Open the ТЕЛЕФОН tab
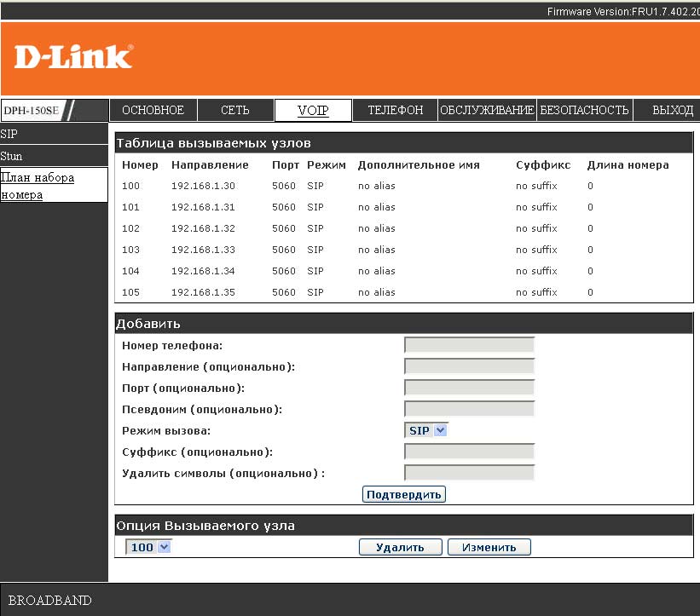The image size is (700, 616). (395, 110)
